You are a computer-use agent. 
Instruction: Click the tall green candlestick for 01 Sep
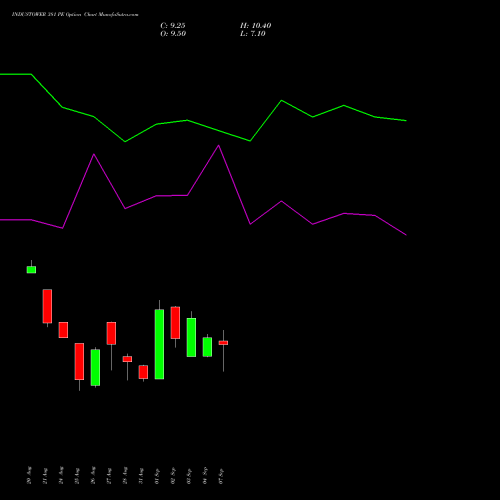tap(159, 344)
